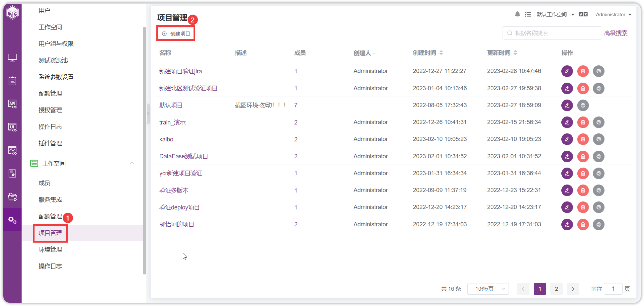The height and width of the screenshot is (306, 644).
Task: Open settings gear for 验证deploy项目
Action: click(599, 207)
